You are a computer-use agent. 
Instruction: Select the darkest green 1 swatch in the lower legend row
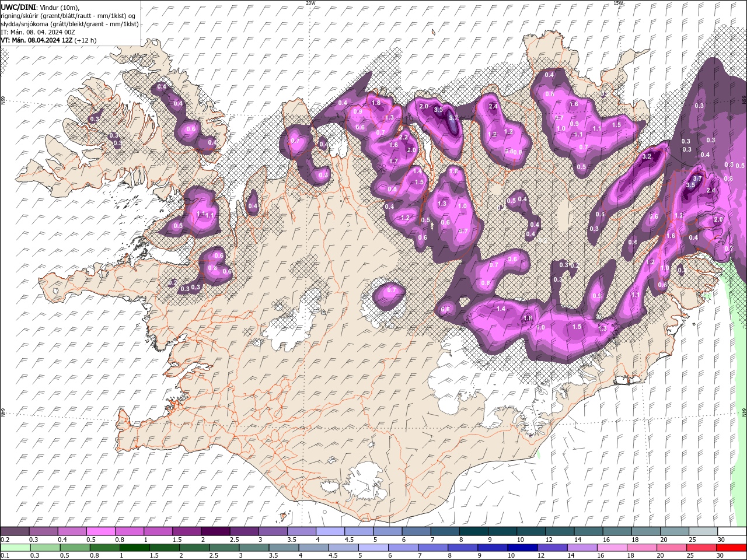point(135,548)
